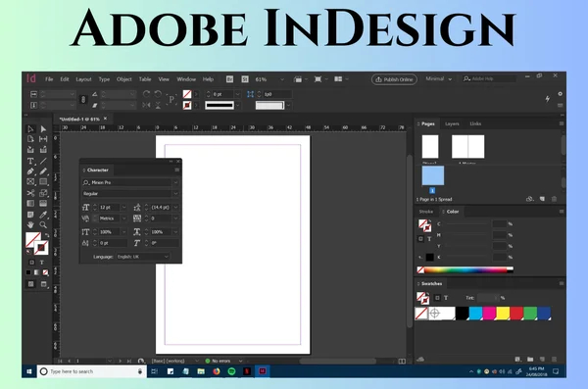Image resolution: width=588 pixels, height=389 pixels.
Task: Click the new color group folder icon in Swatches
Action: click(x=530, y=360)
